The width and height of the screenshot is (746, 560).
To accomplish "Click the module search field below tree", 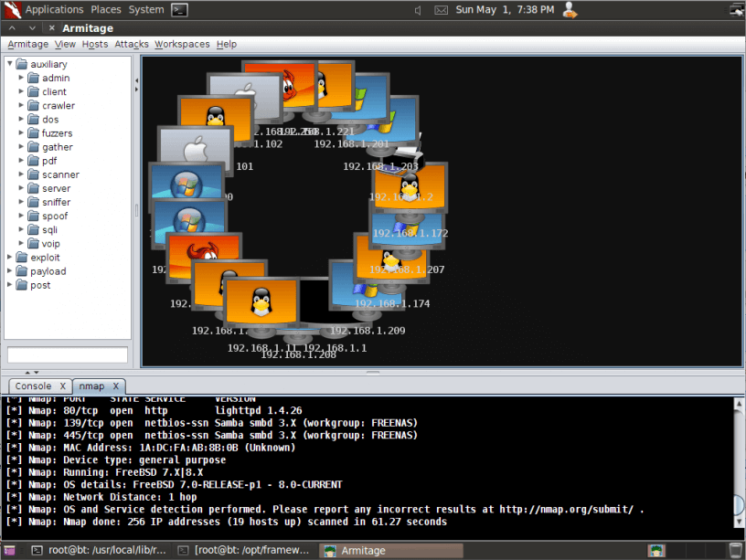I will [x=66, y=354].
